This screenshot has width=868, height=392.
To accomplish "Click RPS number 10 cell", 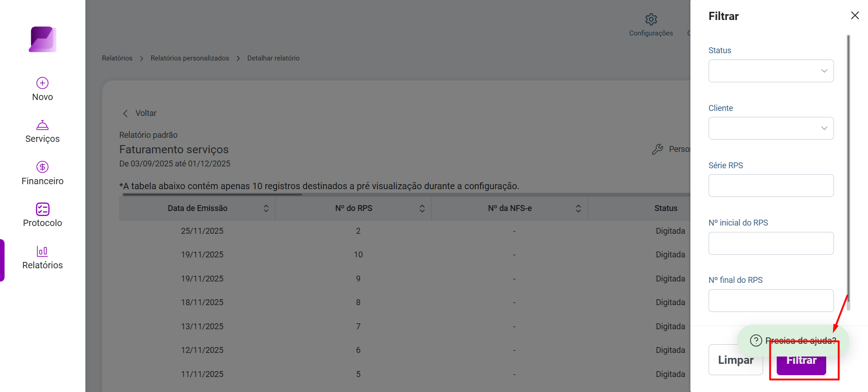I will coord(358,255).
